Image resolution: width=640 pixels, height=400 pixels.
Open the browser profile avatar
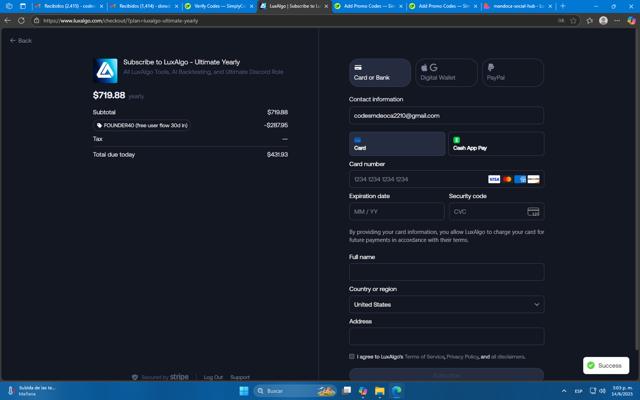pyautogui.click(x=603, y=20)
